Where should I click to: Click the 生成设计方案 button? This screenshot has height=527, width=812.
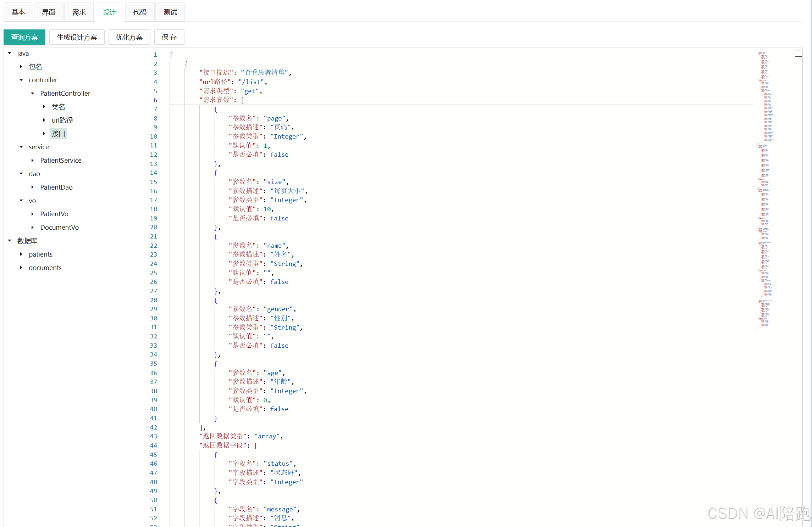[77, 37]
